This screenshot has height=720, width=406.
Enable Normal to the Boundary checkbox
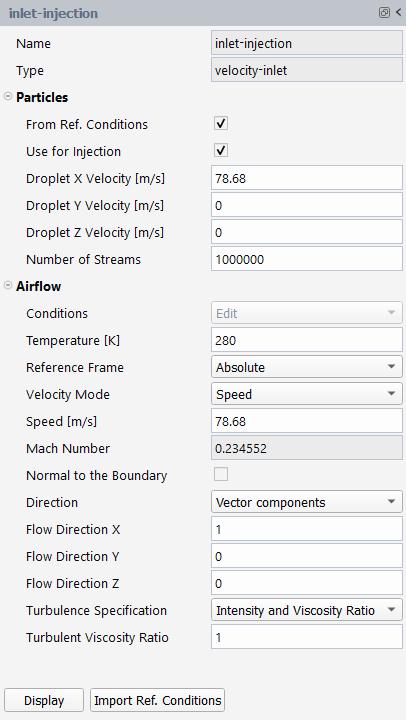(221, 475)
